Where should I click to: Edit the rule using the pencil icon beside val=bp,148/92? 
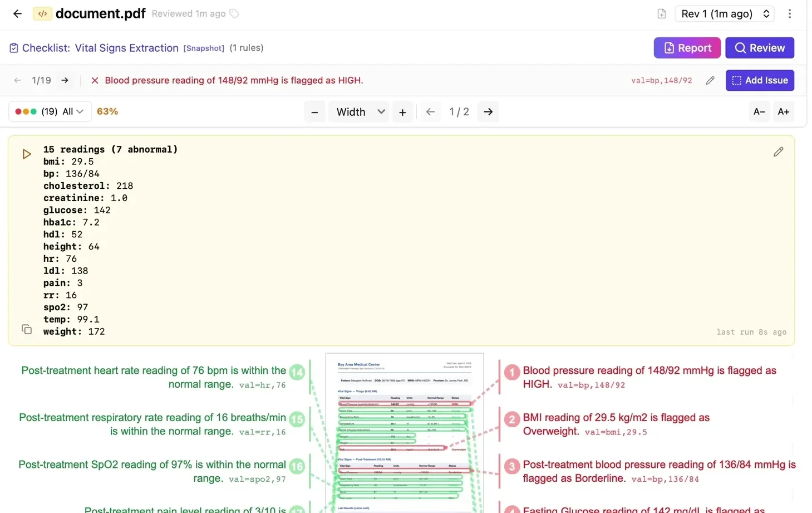[x=710, y=80]
